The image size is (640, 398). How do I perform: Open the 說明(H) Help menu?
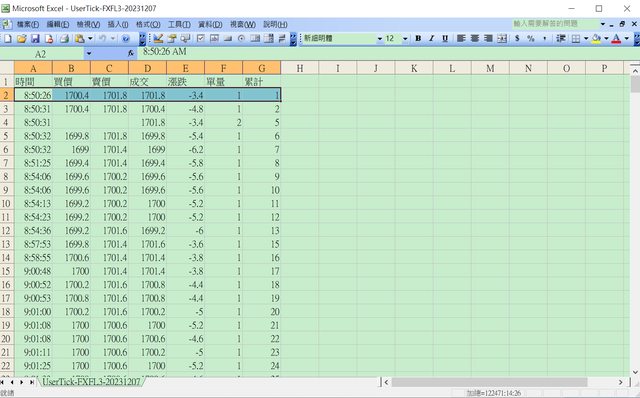tap(275, 24)
